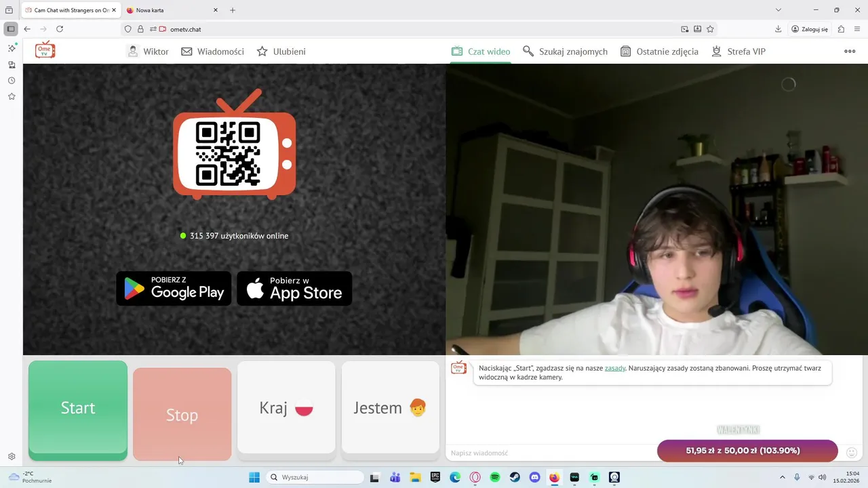
Task: Click Zaloguj się sign-in button
Action: pyautogui.click(x=810, y=29)
